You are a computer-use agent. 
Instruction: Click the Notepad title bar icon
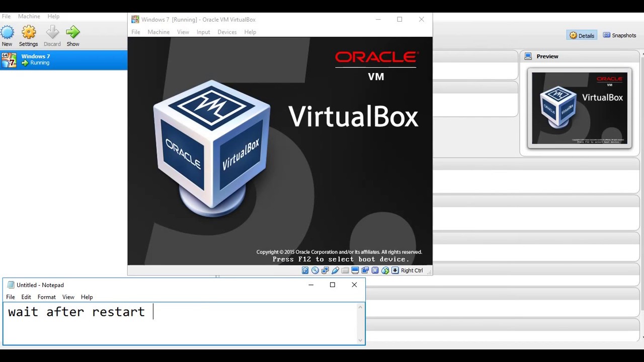(x=11, y=285)
